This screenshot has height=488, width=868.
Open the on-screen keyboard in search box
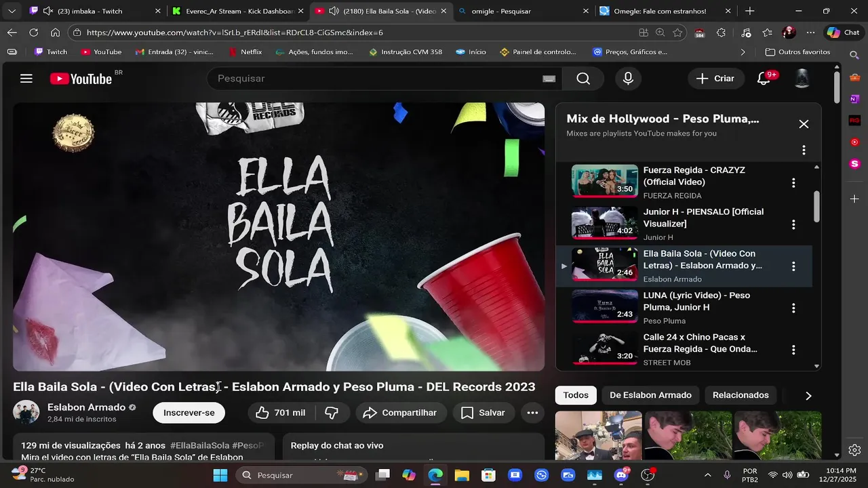tap(549, 79)
